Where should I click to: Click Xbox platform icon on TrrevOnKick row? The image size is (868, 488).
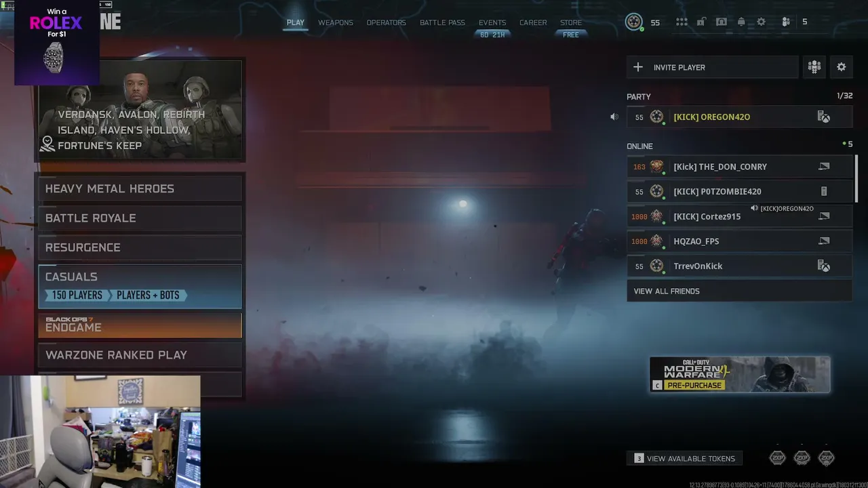(x=824, y=266)
